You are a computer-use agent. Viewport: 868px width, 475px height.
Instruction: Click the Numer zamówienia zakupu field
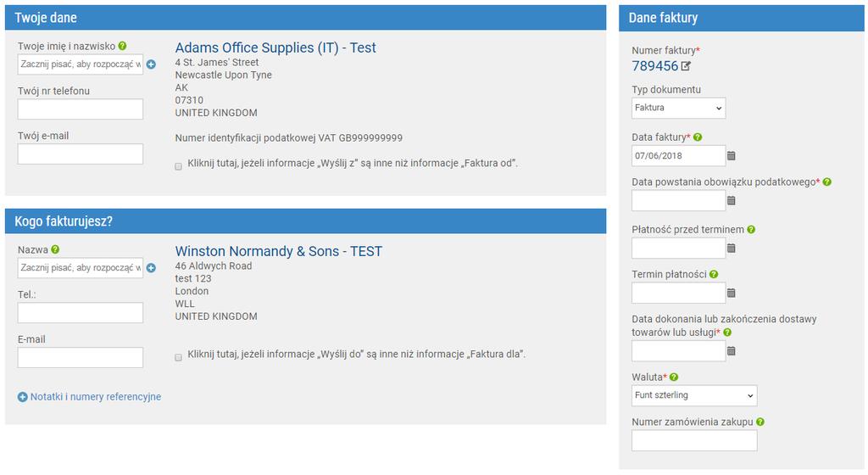click(694, 441)
